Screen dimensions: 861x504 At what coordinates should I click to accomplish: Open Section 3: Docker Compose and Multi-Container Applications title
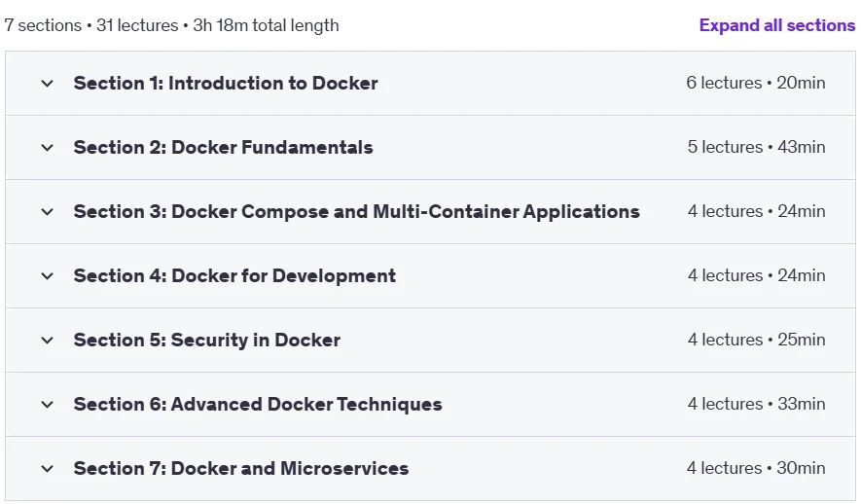click(357, 211)
